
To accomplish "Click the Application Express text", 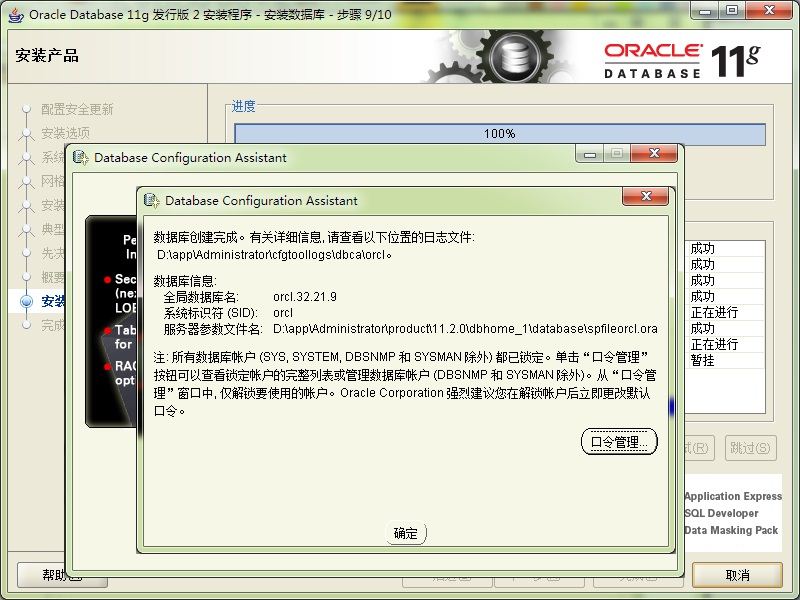I will click(733, 496).
